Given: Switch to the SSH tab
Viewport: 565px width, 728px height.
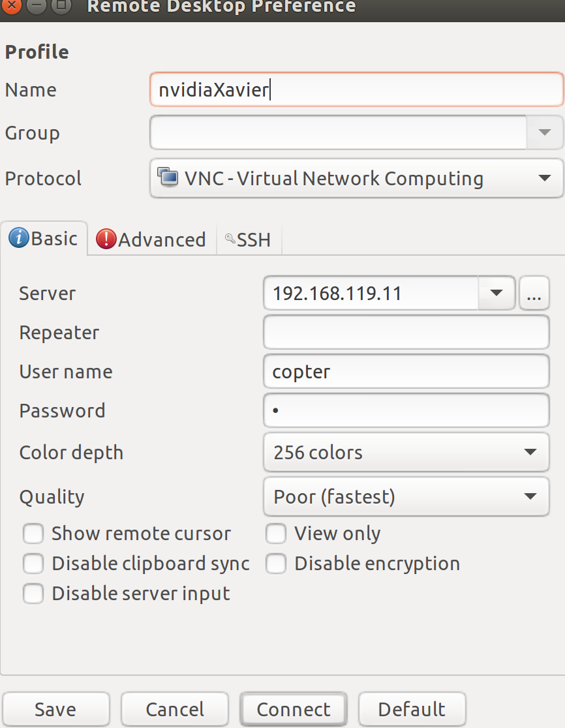Looking at the screenshot, I should [x=248, y=239].
